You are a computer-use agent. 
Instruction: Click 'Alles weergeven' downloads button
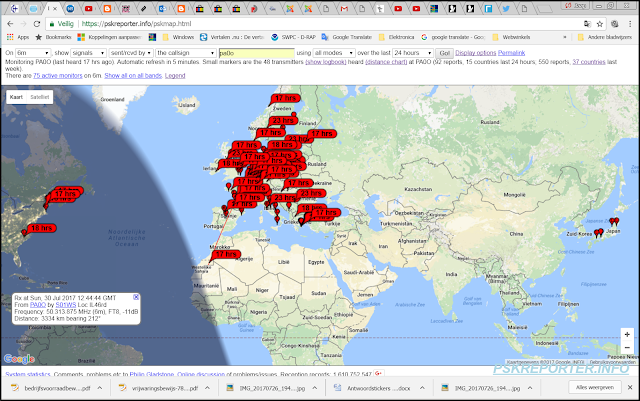(x=595, y=388)
